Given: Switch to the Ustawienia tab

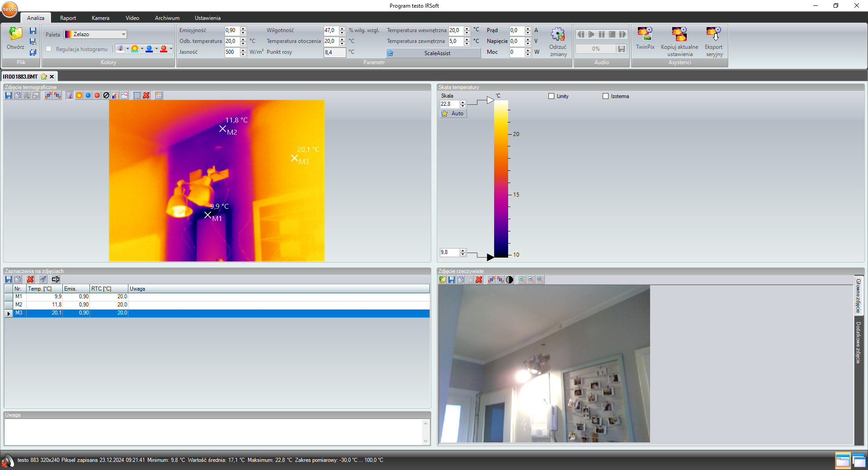Looking at the screenshot, I should click(x=208, y=18).
